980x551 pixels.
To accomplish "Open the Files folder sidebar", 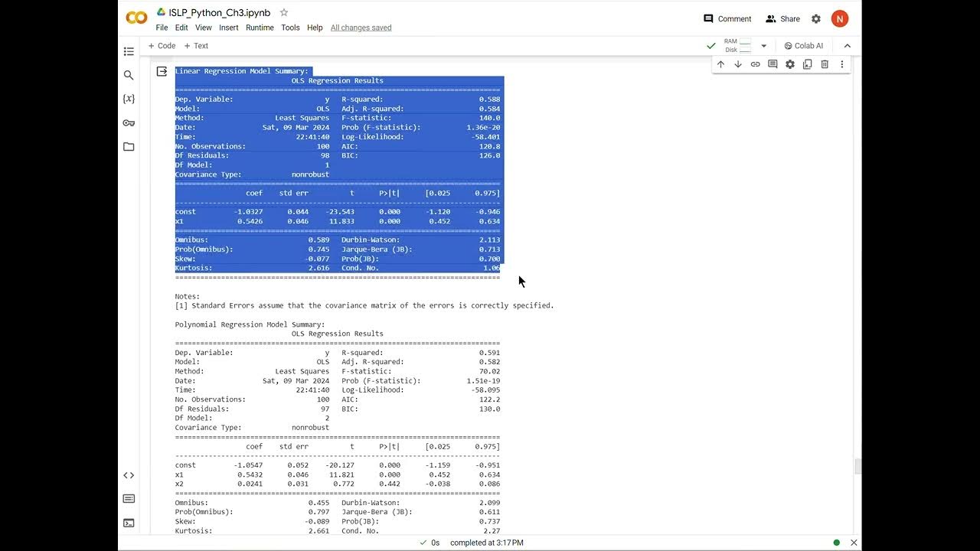I will click(129, 146).
